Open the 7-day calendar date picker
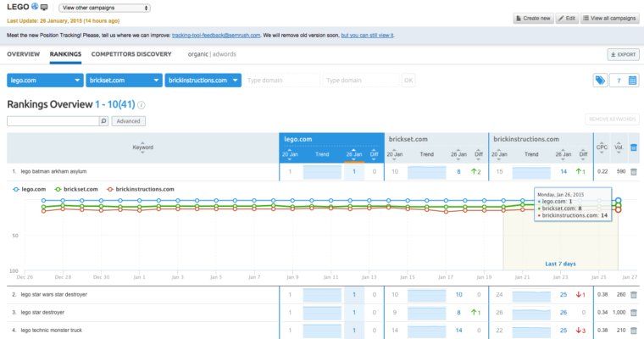The height and width of the screenshot is (339, 644). tap(625, 81)
